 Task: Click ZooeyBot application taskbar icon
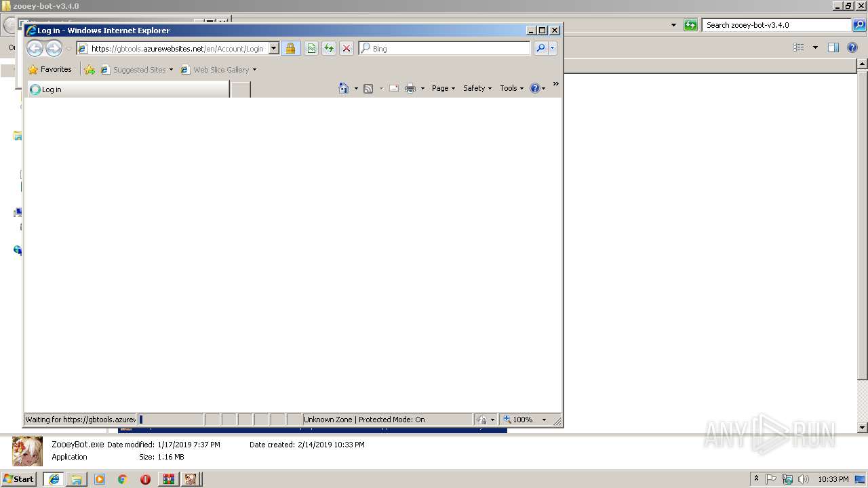pyautogui.click(x=191, y=479)
